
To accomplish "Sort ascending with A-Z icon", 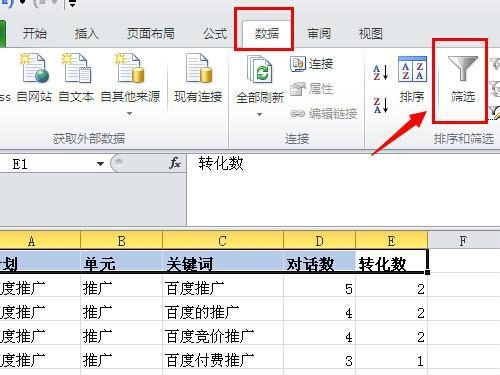I will click(x=380, y=72).
